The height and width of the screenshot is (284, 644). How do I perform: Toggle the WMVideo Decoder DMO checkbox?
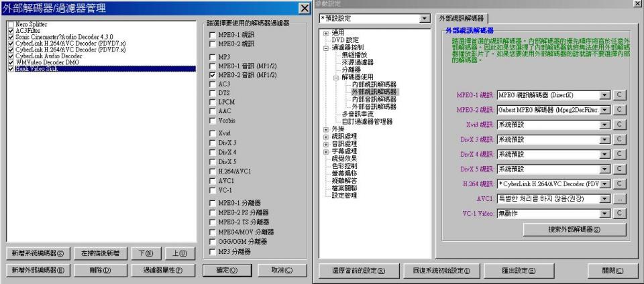[11, 62]
